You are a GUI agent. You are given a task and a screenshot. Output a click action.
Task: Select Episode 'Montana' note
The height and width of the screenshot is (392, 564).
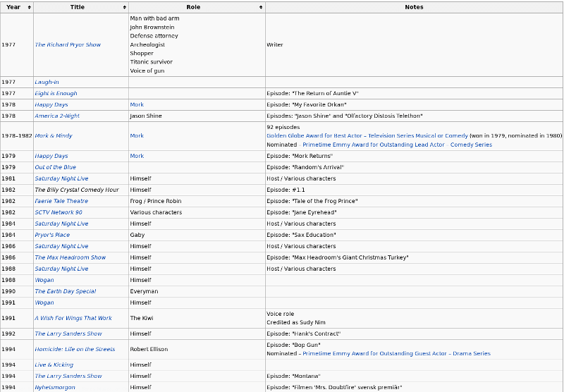click(x=293, y=376)
